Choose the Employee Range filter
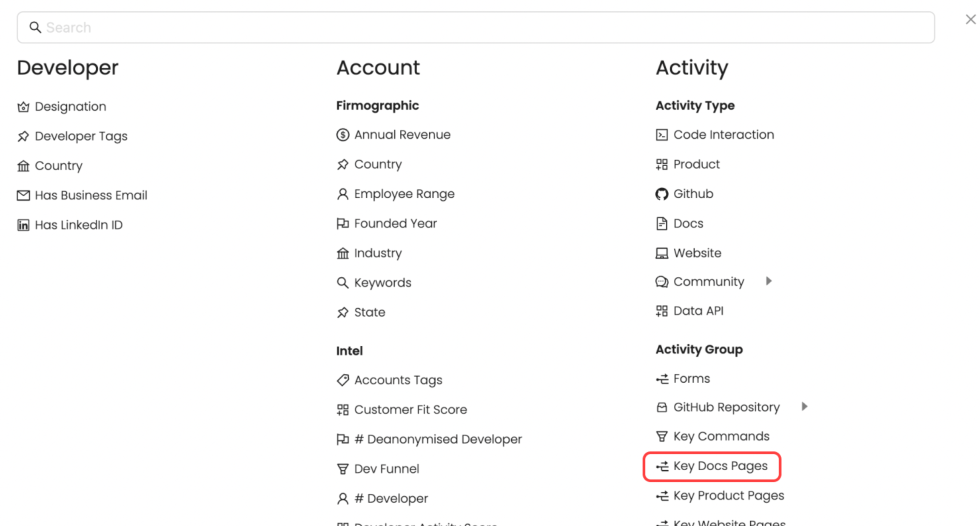Image resolution: width=980 pixels, height=526 pixels. (x=404, y=194)
